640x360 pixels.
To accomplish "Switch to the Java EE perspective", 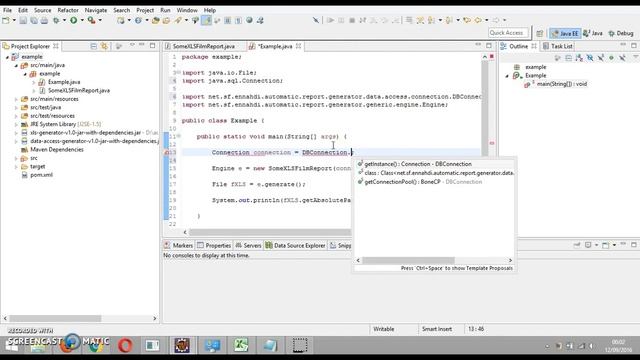I will (565, 33).
